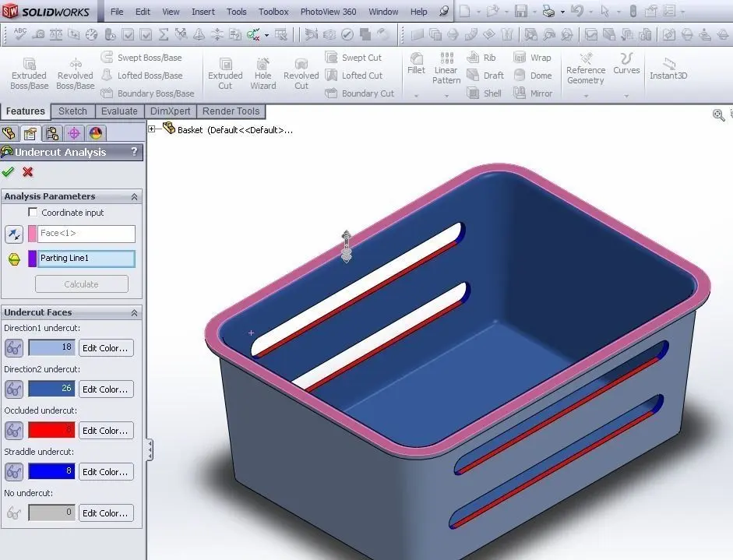The height and width of the screenshot is (560, 733).
Task: Open the Curves dropdown arrow
Action: [626, 96]
